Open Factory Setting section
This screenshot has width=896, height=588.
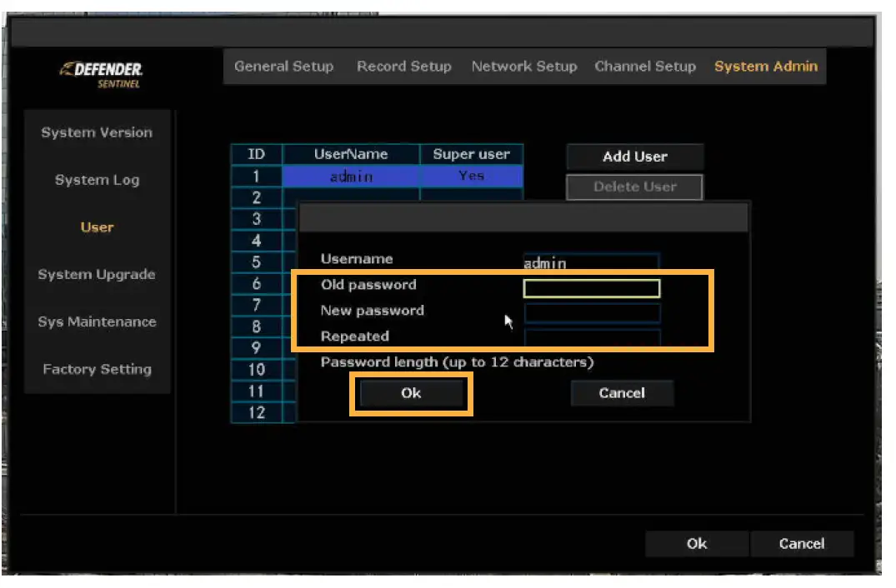(98, 369)
